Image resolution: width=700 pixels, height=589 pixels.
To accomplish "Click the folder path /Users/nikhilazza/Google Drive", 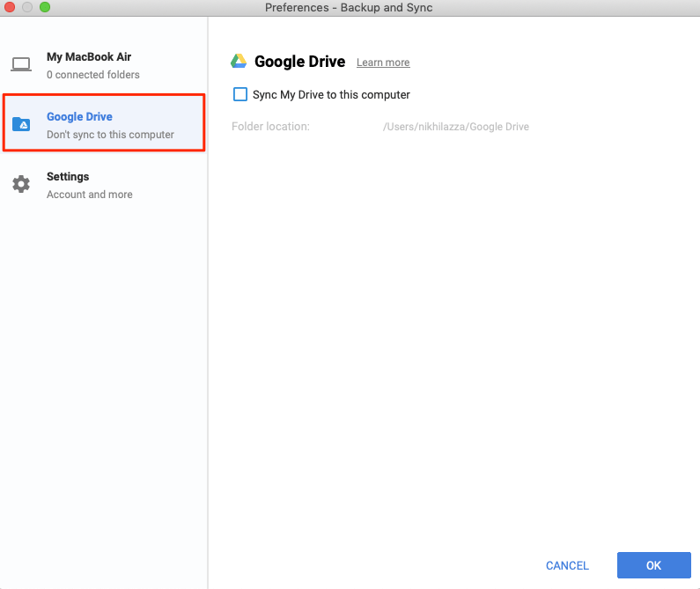I will (456, 127).
